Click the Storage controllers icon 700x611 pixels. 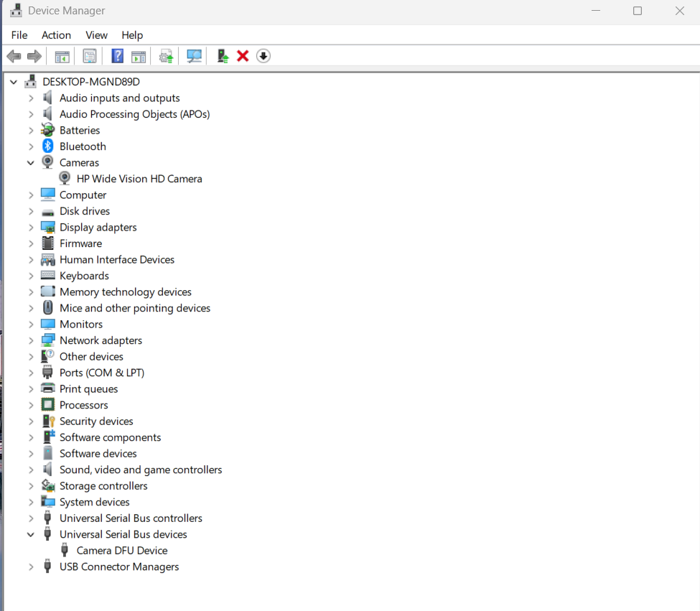tap(48, 485)
